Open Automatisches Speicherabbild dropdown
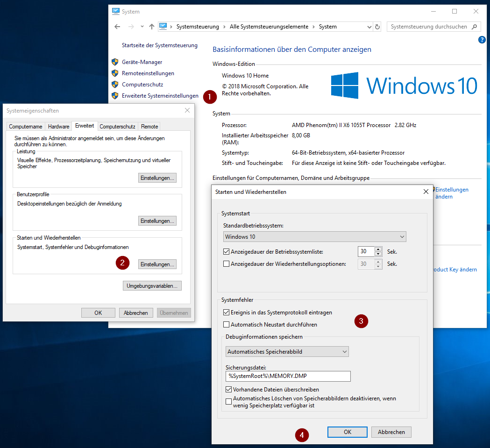490x448 pixels. pos(287,352)
